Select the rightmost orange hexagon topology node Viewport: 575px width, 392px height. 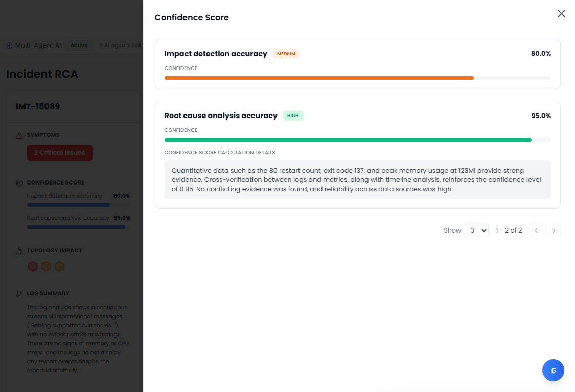[59, 266]
